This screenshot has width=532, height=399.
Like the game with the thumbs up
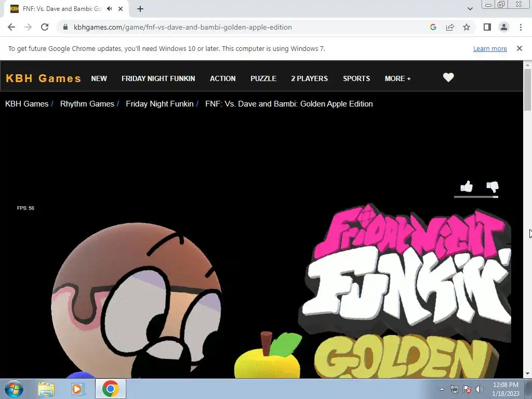pos(467,187)
